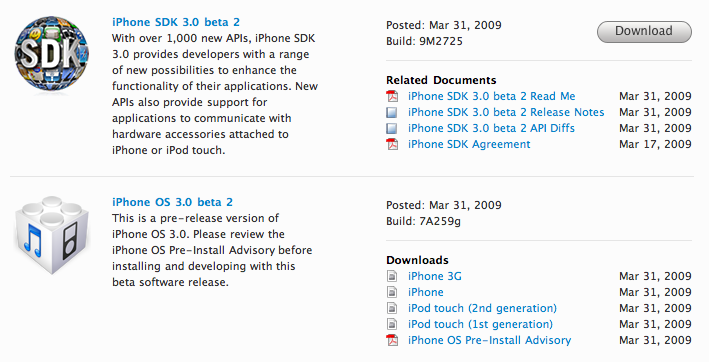Click file icon beside iPod touch 1st generation
709x362 pixels.
point(392,324)
